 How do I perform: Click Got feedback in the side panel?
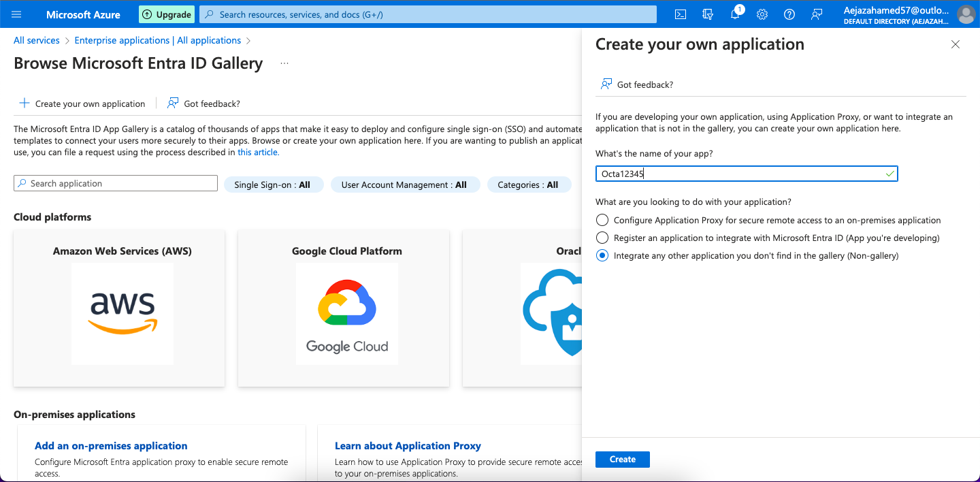[x=637, y=84]
